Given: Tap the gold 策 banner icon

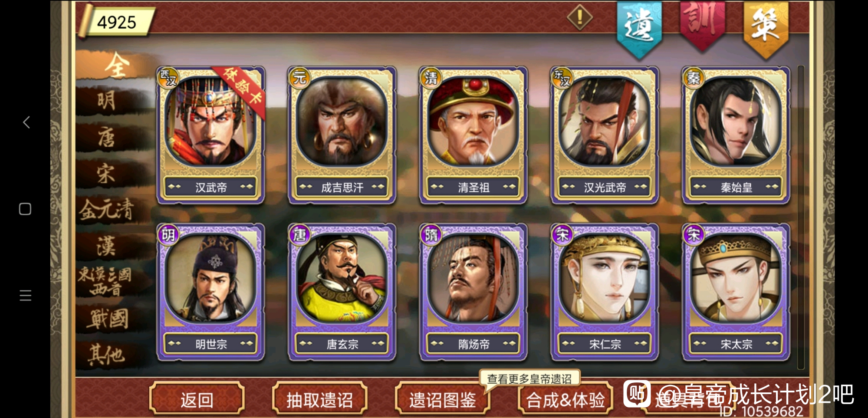Looking at the screenshot, I should pos(766,29).
